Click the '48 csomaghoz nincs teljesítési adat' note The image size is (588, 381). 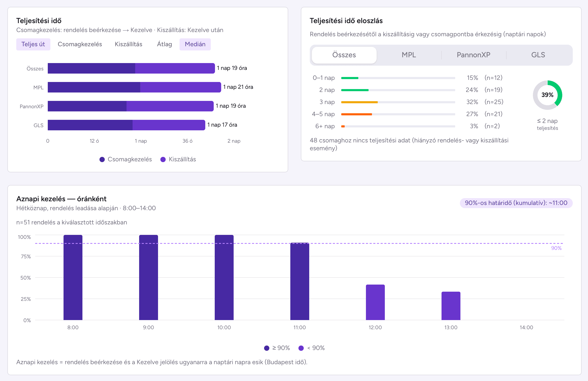click(409, 144)
